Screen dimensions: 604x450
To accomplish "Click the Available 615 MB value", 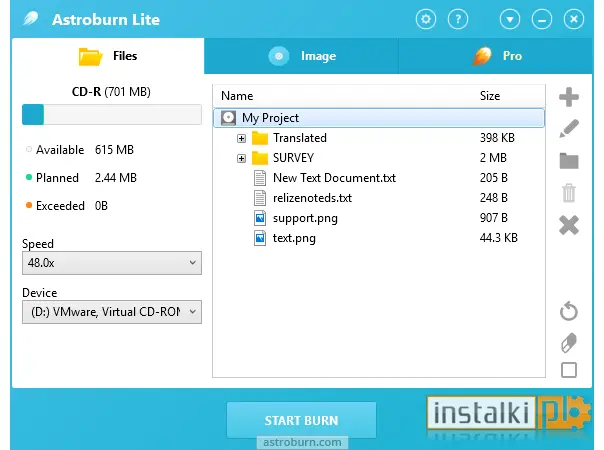I will click(x=114, y=149).
